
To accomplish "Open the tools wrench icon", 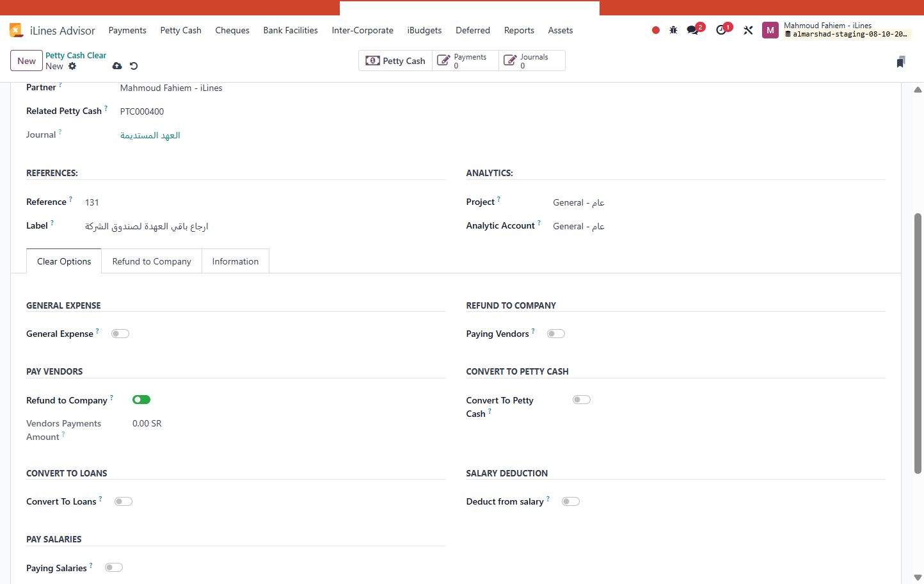I will click(x=748, y=30).
